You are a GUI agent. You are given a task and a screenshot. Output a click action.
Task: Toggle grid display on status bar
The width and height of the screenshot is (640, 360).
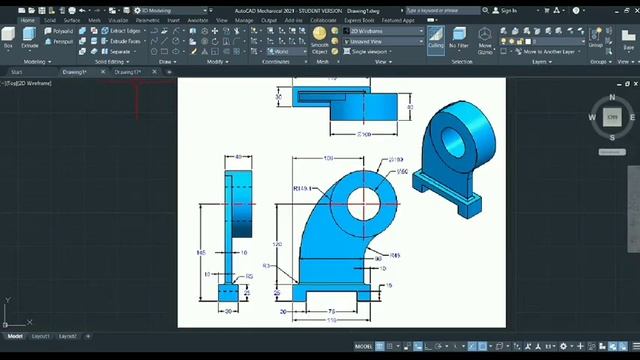click(x=380, y=347)
